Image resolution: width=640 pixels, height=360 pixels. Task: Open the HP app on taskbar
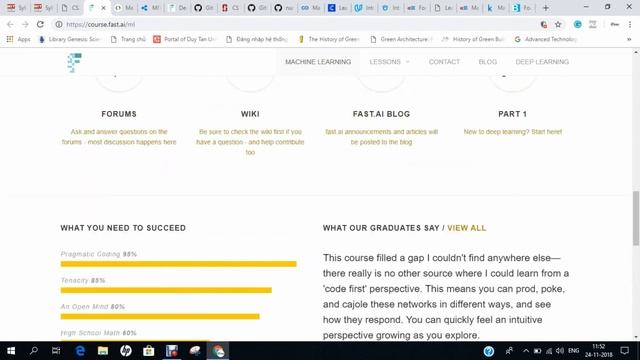coord(126,351)
